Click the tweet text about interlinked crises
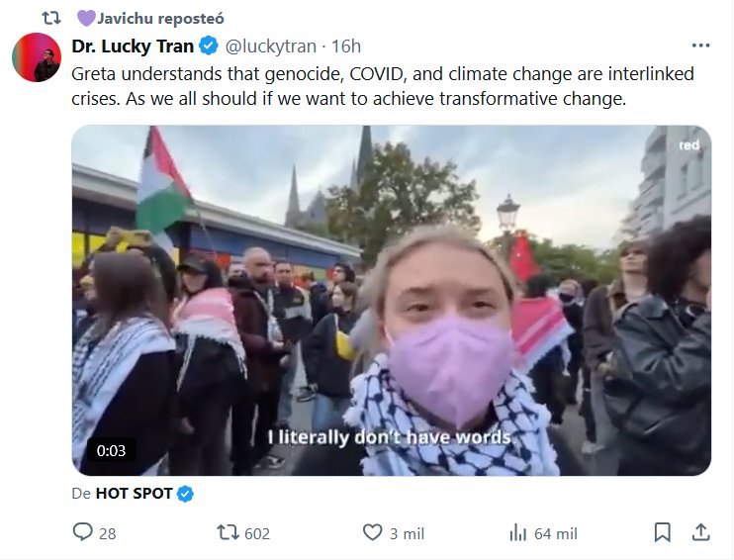The height and width of the screenshot is (560, 734). [x=383, y=85]
